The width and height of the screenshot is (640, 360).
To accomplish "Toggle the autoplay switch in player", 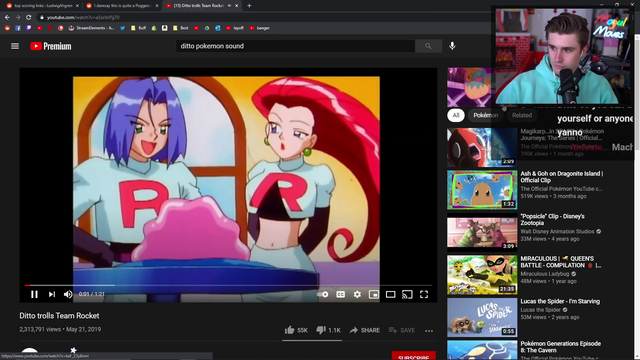I will pos(322,294).
